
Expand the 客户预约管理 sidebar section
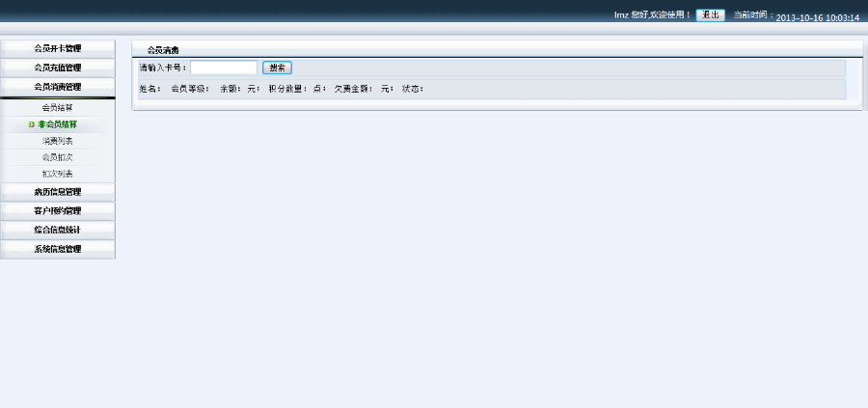click(x=58, y=211)
